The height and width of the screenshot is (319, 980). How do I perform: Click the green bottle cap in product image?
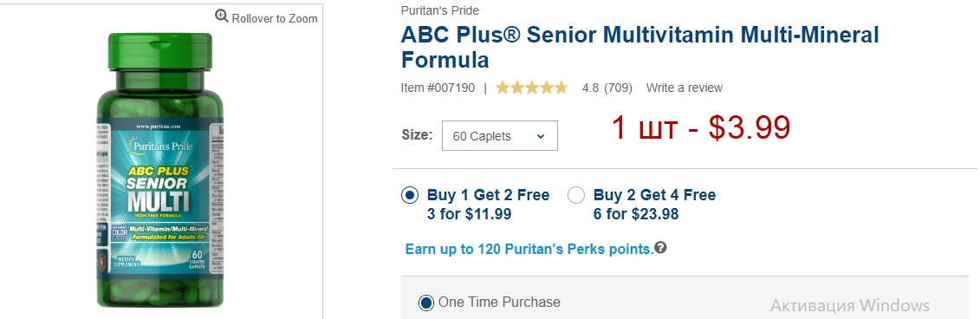pos(160,51)
